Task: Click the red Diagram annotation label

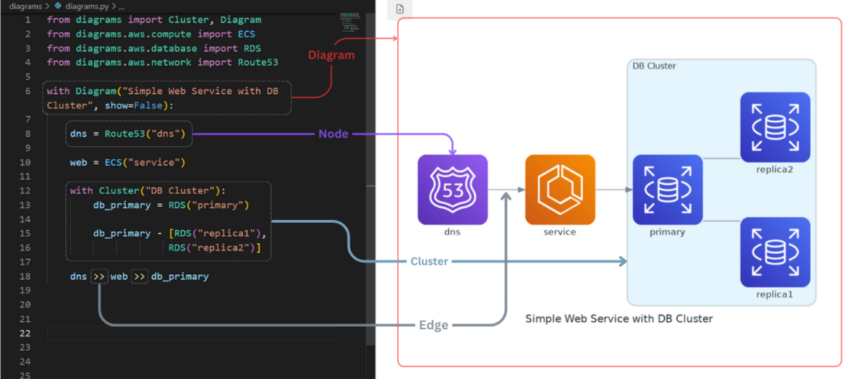Action: point(331,55)
